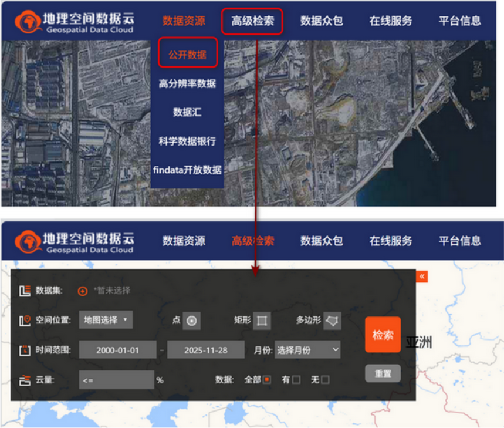Select 公开数据 from the menu

tap(188, 53)
